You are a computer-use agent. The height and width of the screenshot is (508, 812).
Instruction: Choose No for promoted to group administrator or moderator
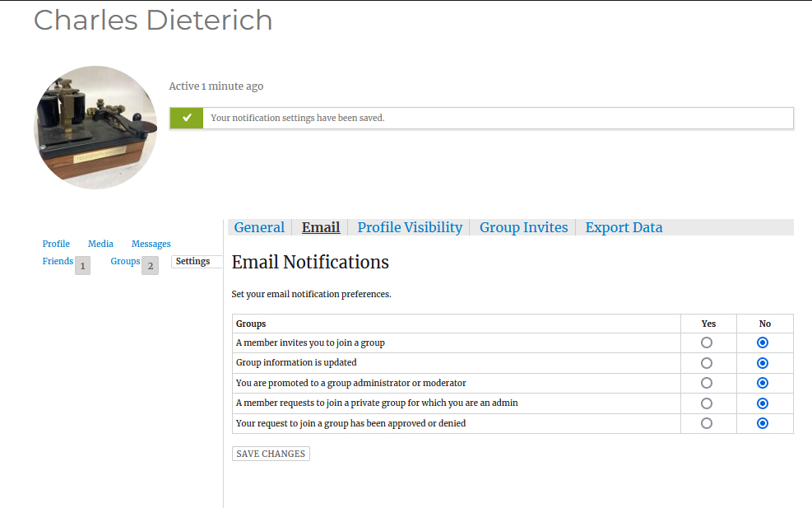pos(763,383)
